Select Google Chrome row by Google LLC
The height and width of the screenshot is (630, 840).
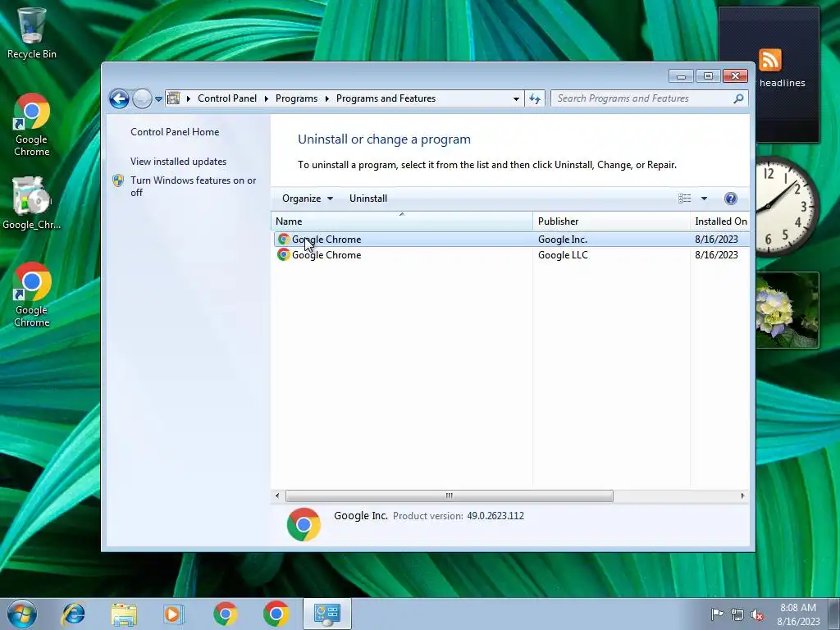coord(512,255)
